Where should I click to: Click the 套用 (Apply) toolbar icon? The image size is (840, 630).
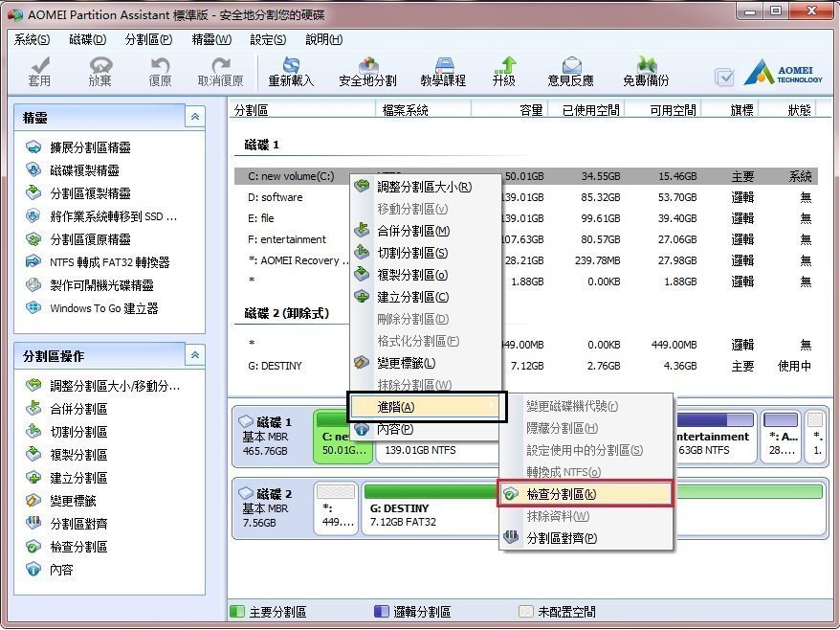(x=39, y=72)
